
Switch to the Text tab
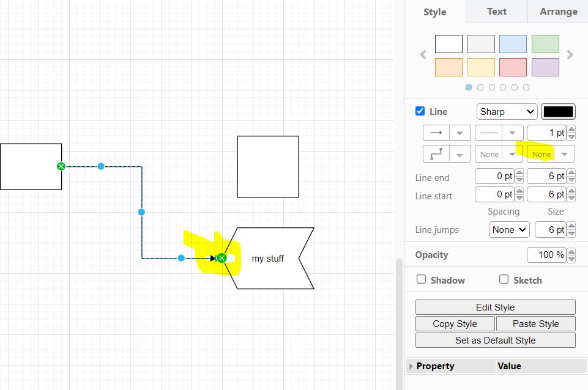[x=496, y=11]
